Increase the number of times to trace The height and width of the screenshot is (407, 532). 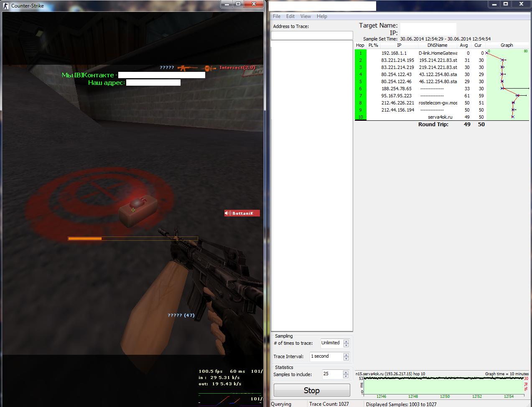coord(346,341)
